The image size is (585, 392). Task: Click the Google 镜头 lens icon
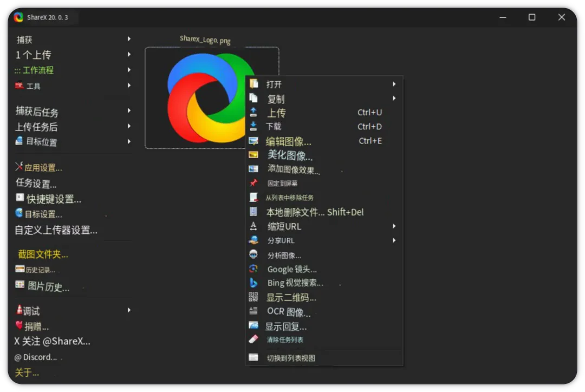(x=253, y=269)
